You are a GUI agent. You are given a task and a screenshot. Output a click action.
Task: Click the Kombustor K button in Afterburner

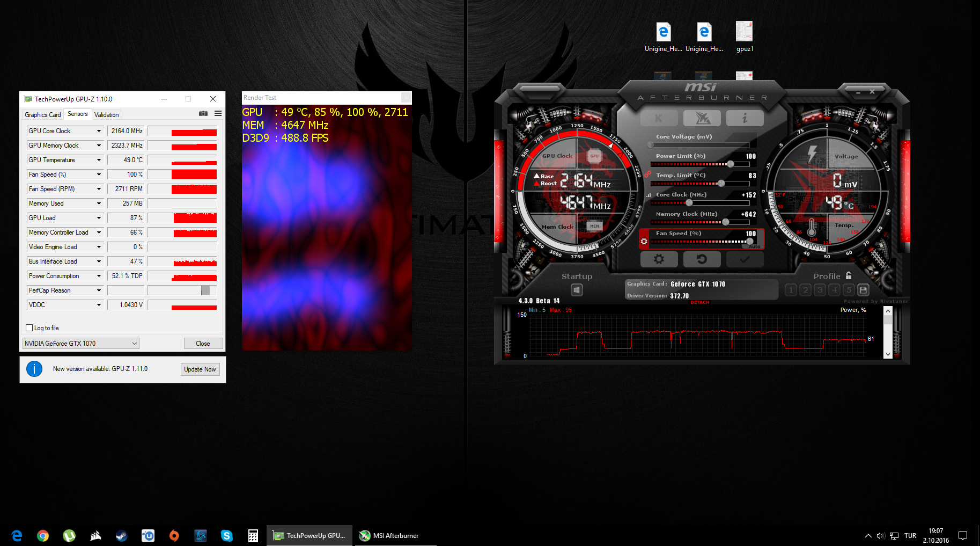pos(659,118)
